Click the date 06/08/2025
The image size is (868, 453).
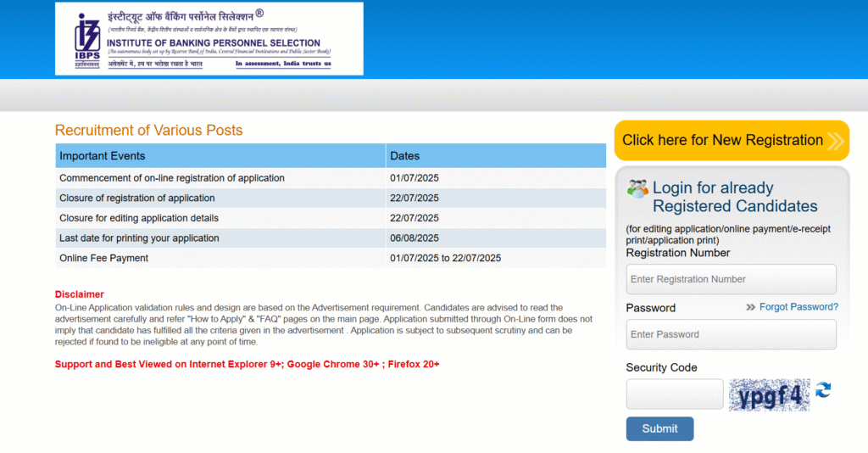pos(414,238)
